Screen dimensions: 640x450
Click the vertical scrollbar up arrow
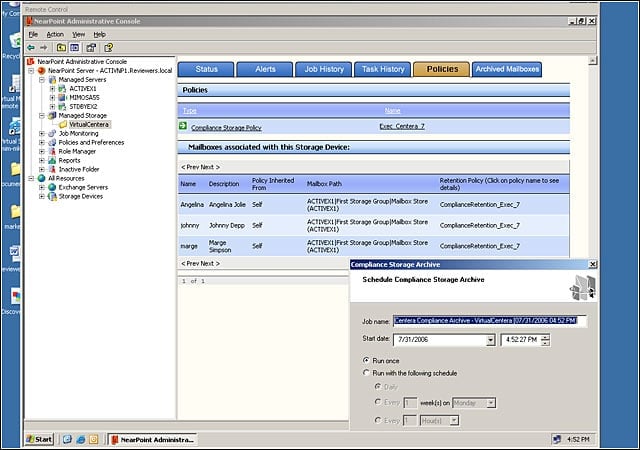[x=593, y=61]
